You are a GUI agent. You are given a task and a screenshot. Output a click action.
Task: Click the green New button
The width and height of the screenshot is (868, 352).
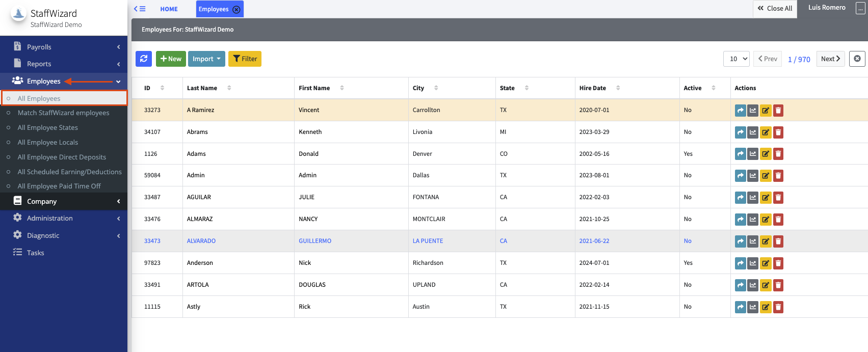pos(171,59)
